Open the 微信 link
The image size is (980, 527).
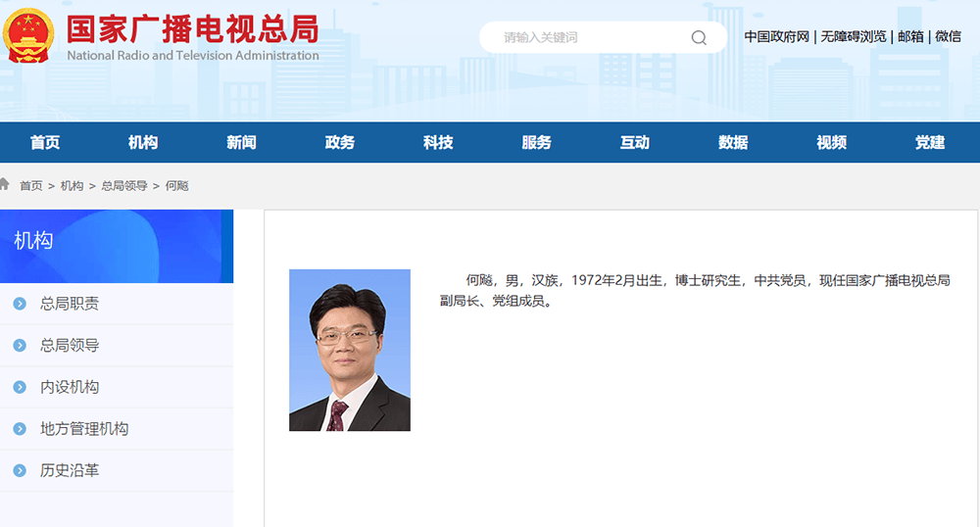[948, 37]
